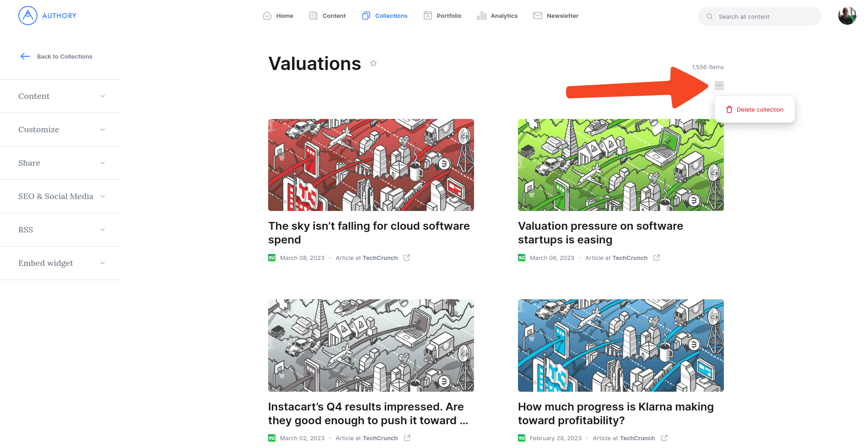Open external link for Valuation pressure article
The width and height of the screenshot is (868, 448).
(x=657, y=258)
